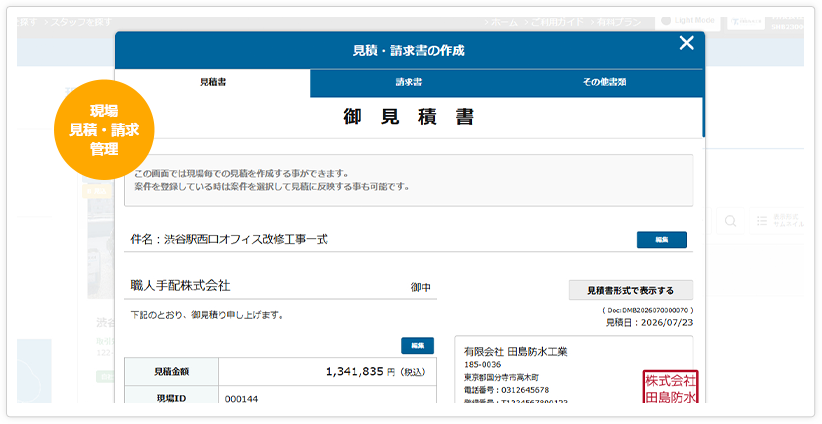Click the 電話番号：0312645678 line
The height and width of the screenshot is (424, 822).
coord(506,390)
